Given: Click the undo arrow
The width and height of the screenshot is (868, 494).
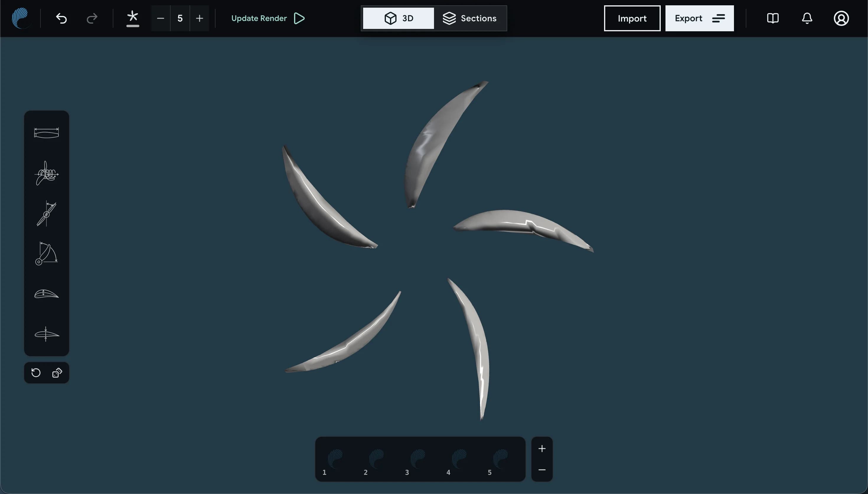Looking at the screenshot, I should coord(61,18).
